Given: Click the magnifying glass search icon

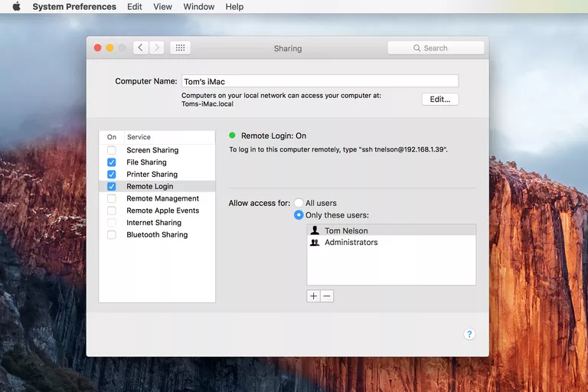Looking at the screenshot, I should click(x=416, y=48).
